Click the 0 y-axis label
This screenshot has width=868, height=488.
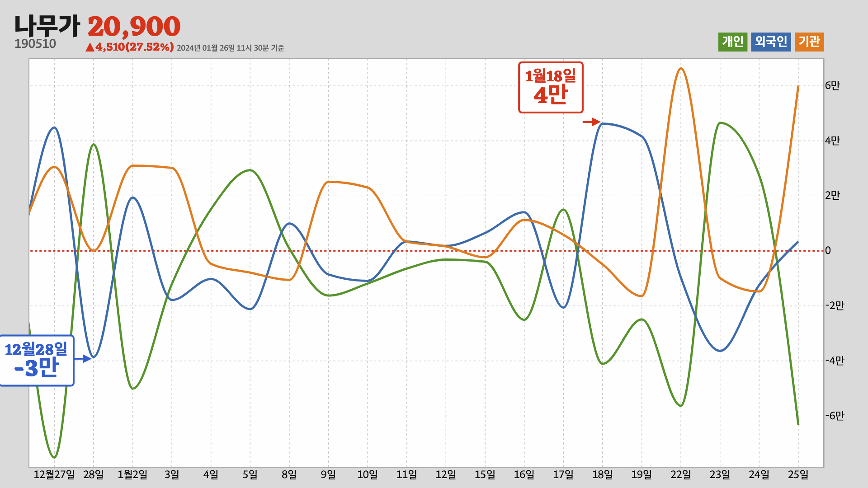828,250
